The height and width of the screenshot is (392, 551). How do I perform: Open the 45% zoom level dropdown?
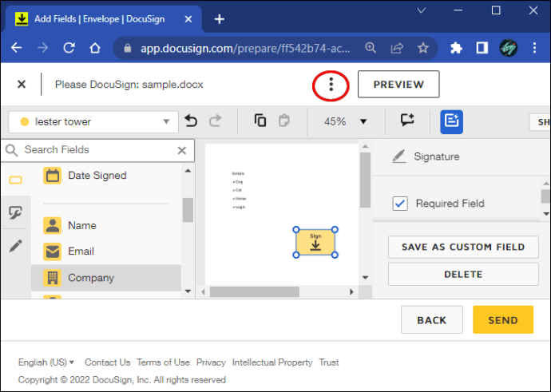[x=345, y=121]
